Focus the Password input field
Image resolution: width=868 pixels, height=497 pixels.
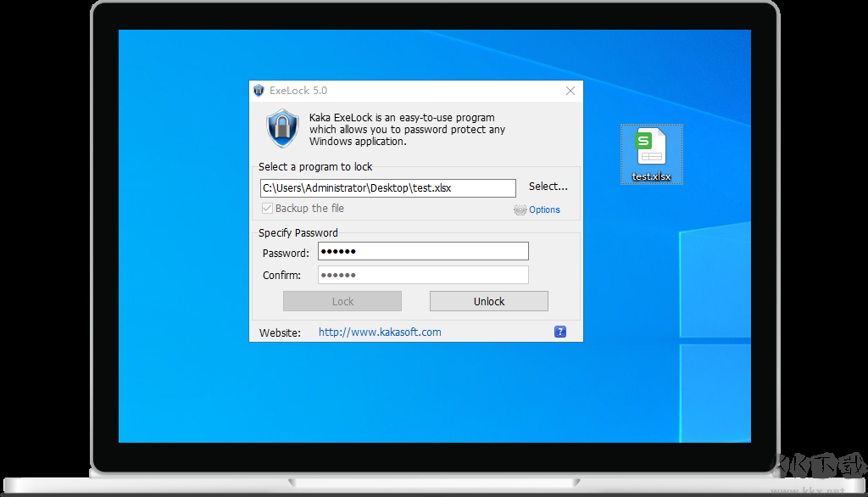click(x=423, y=252)
